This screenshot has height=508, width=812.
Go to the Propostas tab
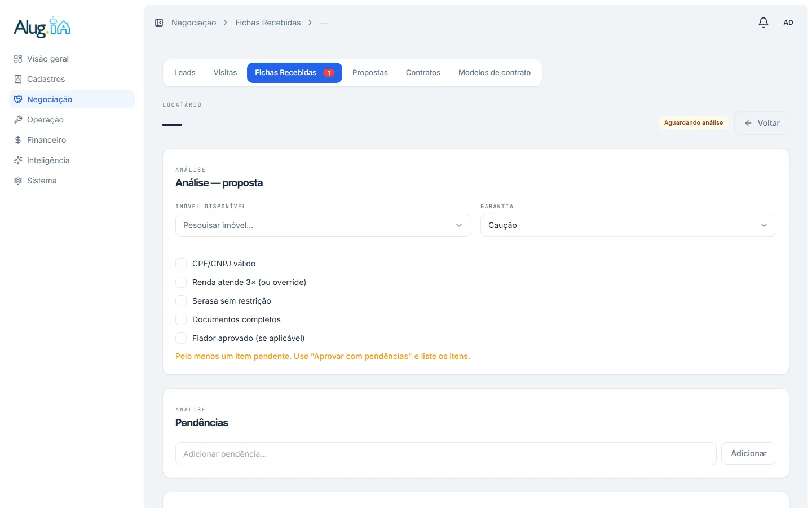(370, 73)
